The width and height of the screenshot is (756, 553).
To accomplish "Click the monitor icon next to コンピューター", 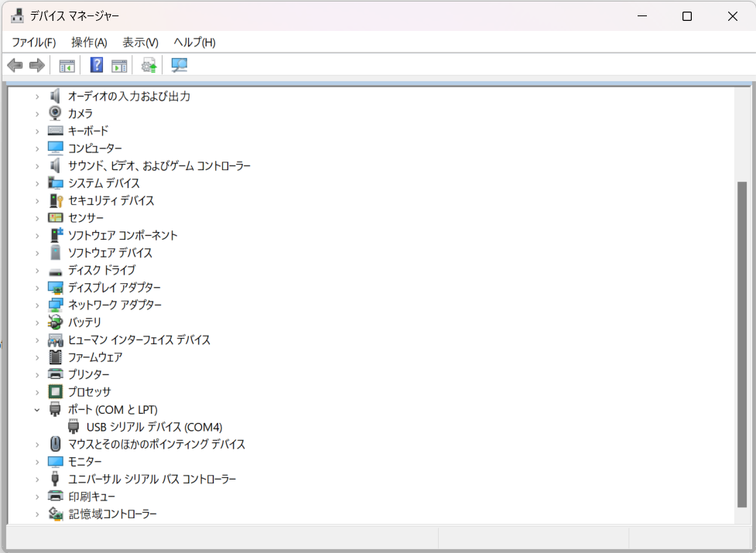I will coord(56,148).
